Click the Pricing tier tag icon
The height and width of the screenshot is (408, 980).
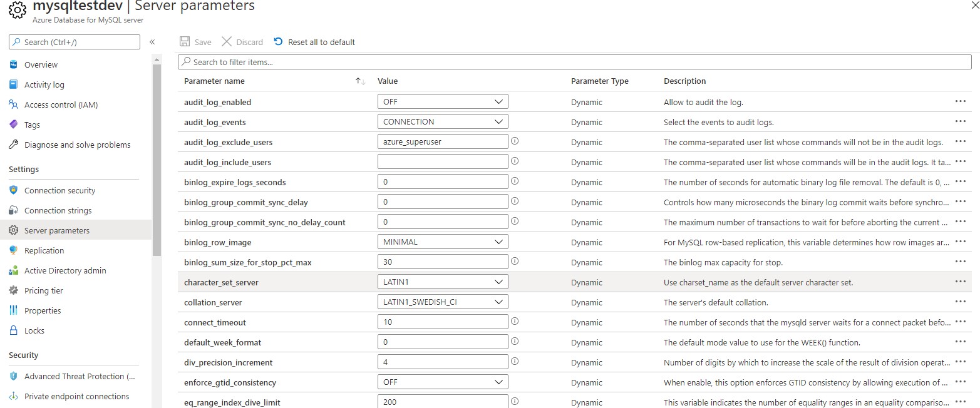click(x=14, y=290)
